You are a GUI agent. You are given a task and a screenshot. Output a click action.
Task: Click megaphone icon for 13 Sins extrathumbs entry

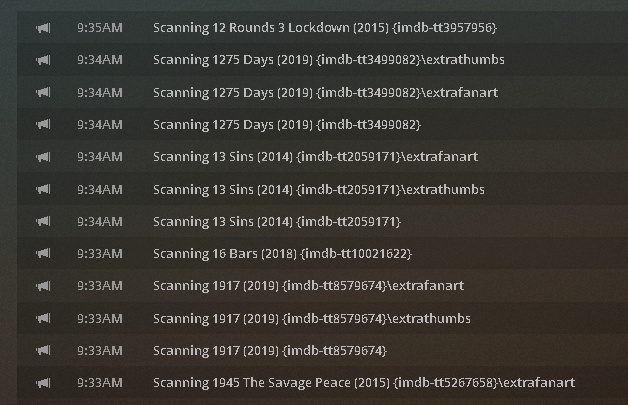pyautogui.click(x=43, y=189)
